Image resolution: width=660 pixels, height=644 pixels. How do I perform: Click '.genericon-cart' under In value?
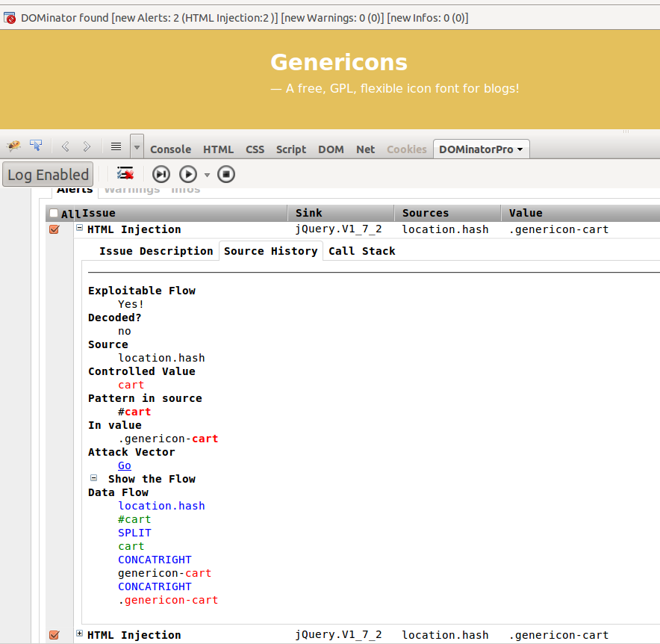[168, 439]
